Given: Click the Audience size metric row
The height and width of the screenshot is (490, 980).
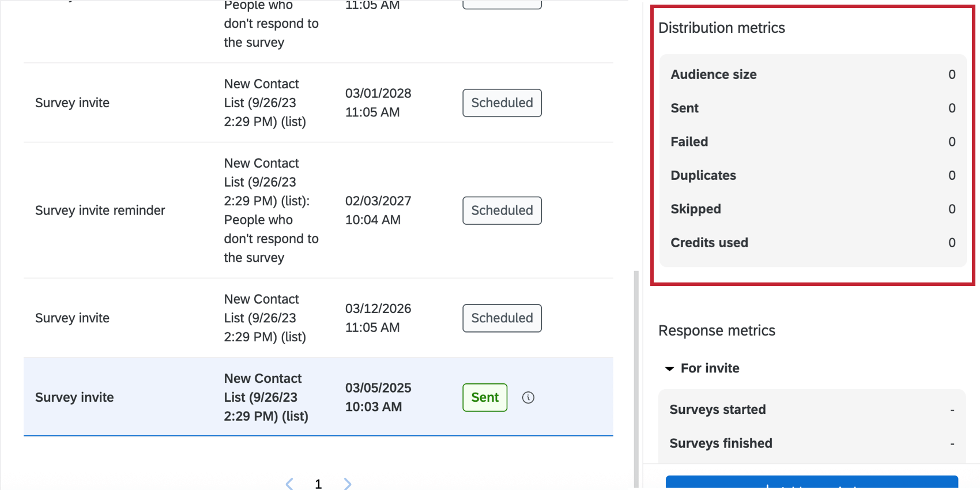Looking at the screenshot, I should tap(812, 74).
